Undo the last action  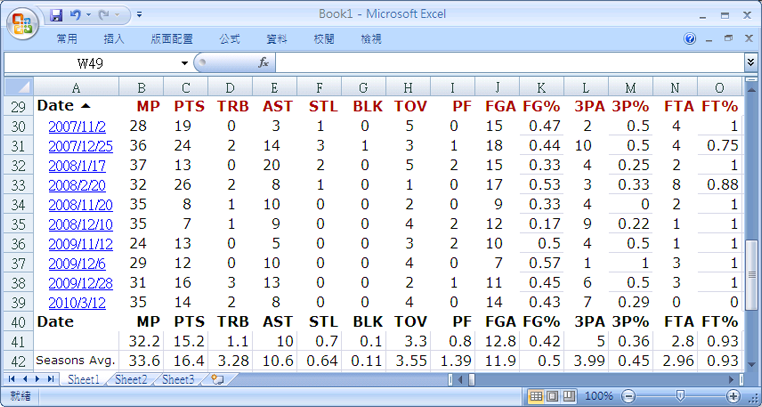point(75,15)
